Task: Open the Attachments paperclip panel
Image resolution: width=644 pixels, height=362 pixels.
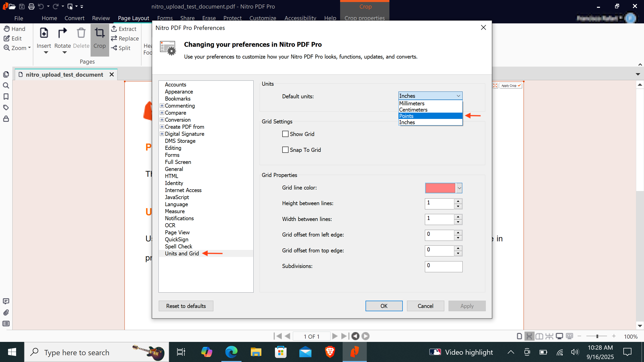Action: pos(6,312)
